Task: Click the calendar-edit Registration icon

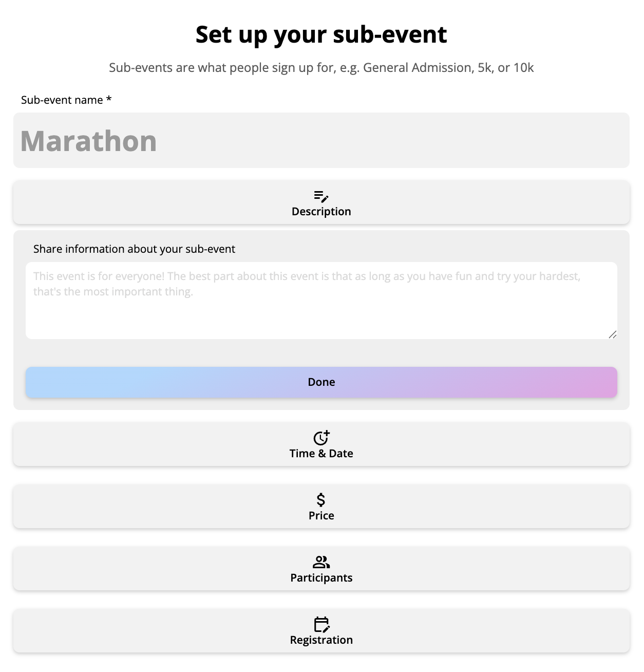Action: click(321, 624)
